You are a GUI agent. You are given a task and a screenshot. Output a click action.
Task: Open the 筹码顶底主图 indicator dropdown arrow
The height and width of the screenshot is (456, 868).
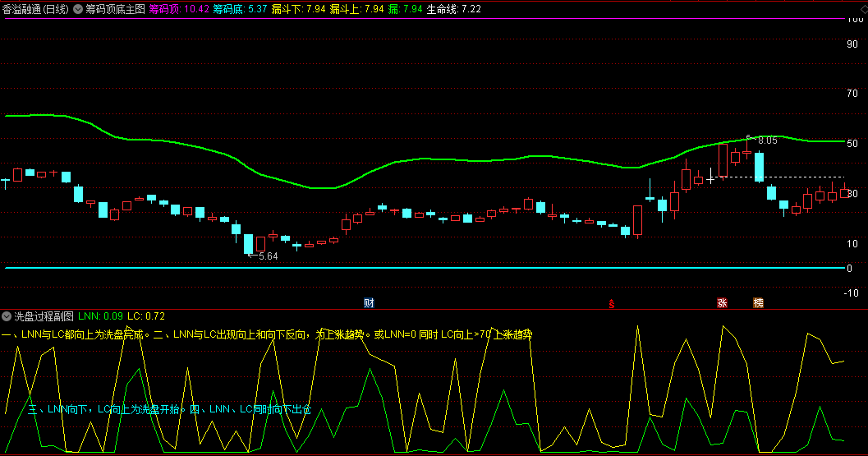77,9
